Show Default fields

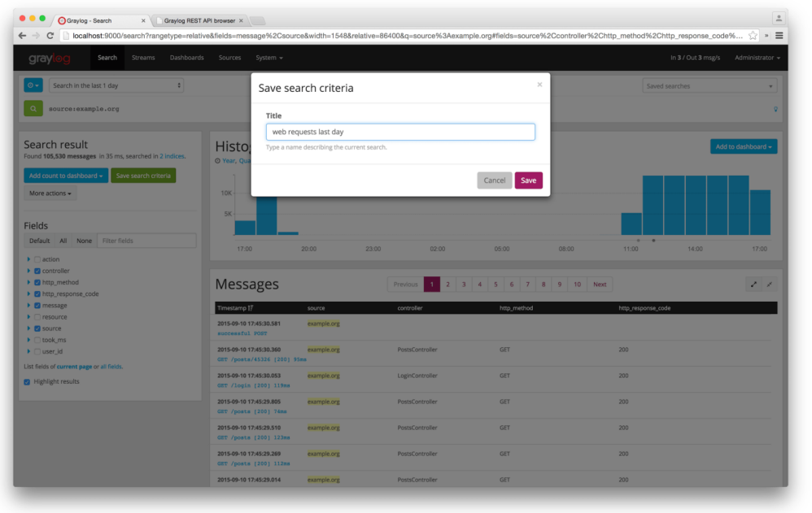(39, 241)
